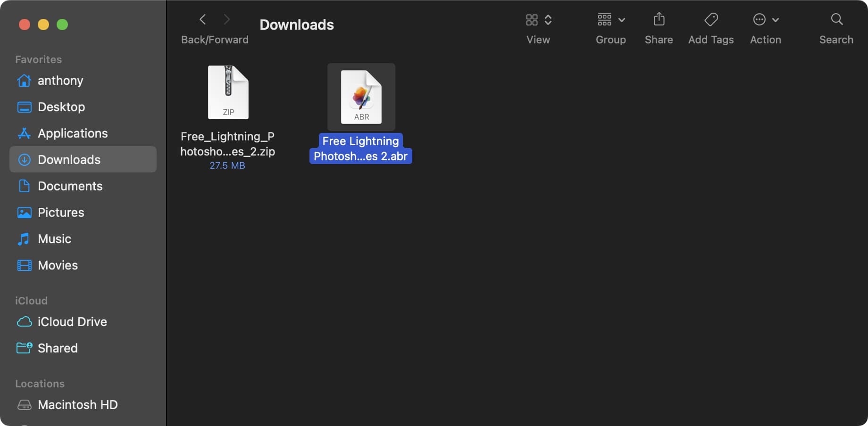
Task: Open the Music folder in sidebar
Action: click(54, 239)
